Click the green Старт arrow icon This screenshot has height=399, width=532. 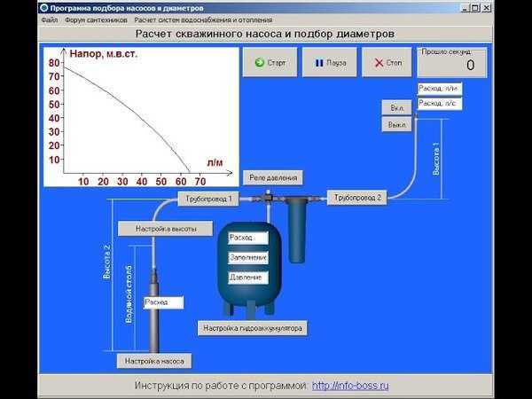pyautogui.click(x=260, y=62)
